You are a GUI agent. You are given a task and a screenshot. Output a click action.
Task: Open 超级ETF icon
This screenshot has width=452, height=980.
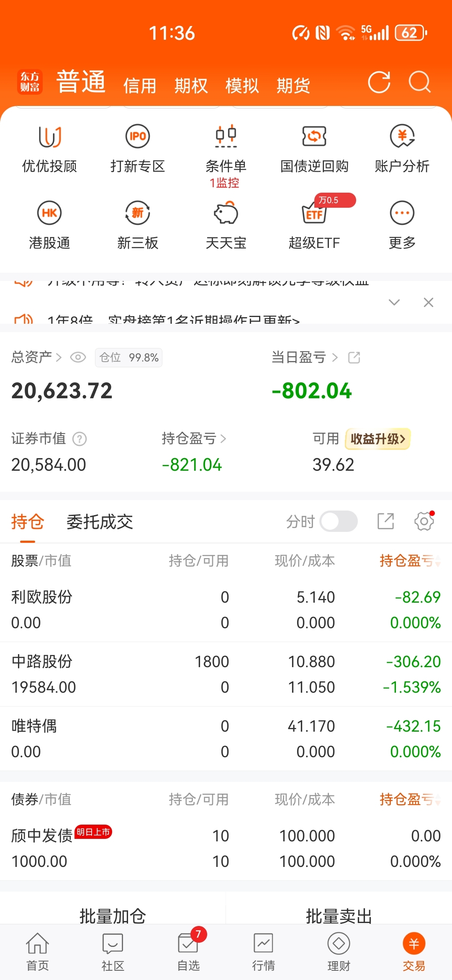point(314,225)
